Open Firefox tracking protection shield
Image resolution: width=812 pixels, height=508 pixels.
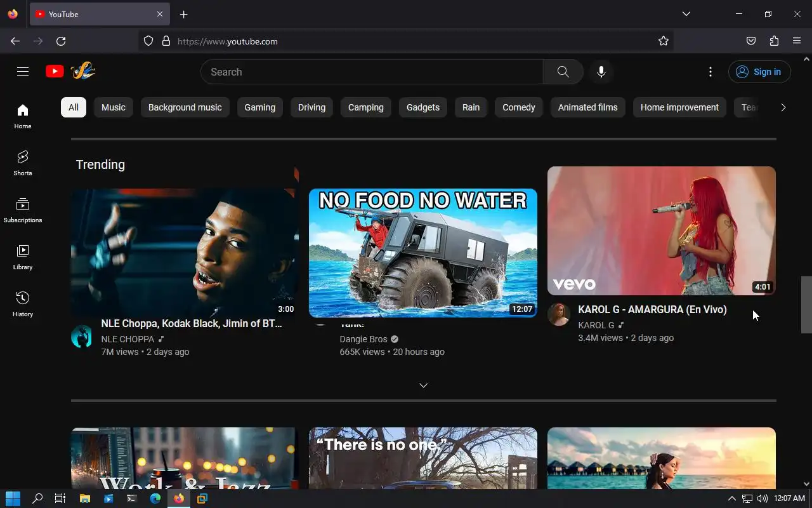click(x=148, y=41)
